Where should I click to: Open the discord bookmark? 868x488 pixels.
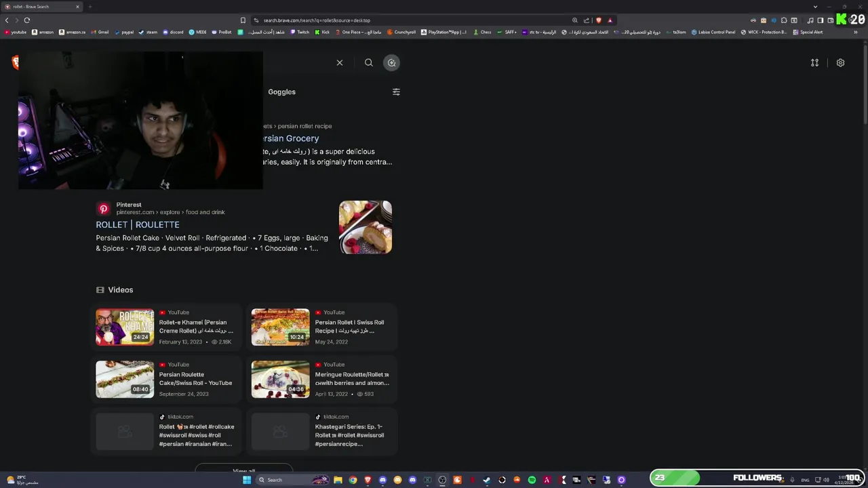pos(173,32)
